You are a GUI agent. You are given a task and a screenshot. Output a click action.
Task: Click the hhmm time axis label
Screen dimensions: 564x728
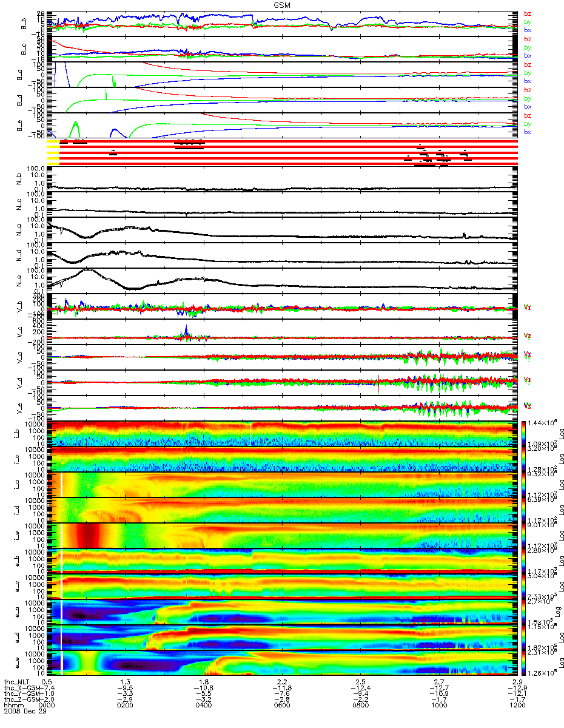click(x=13, y=706)
